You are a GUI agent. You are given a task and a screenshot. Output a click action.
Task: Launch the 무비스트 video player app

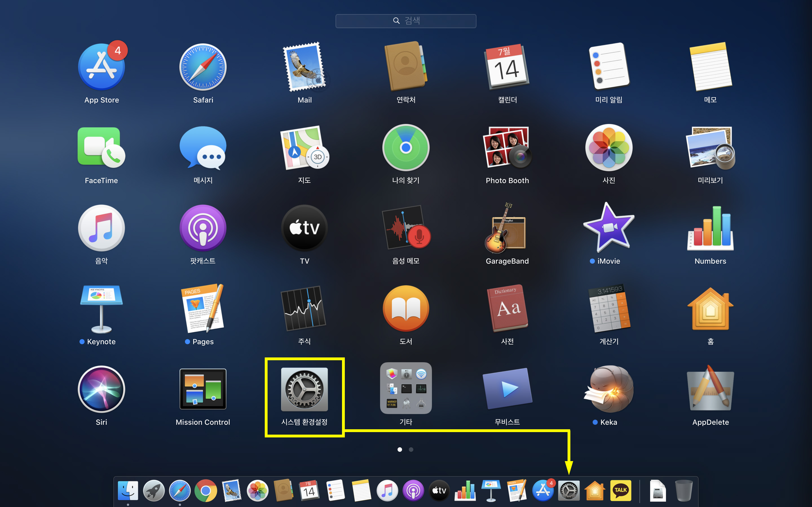point(507,389)
